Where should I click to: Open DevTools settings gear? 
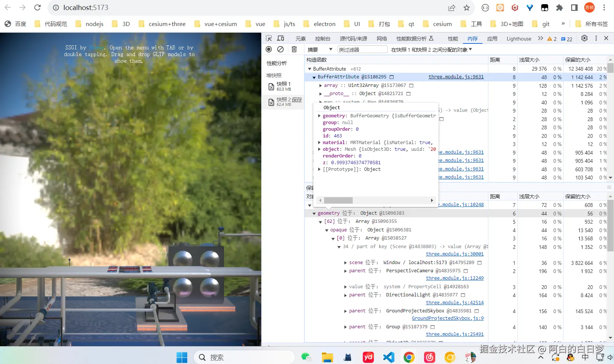point(584,38)
